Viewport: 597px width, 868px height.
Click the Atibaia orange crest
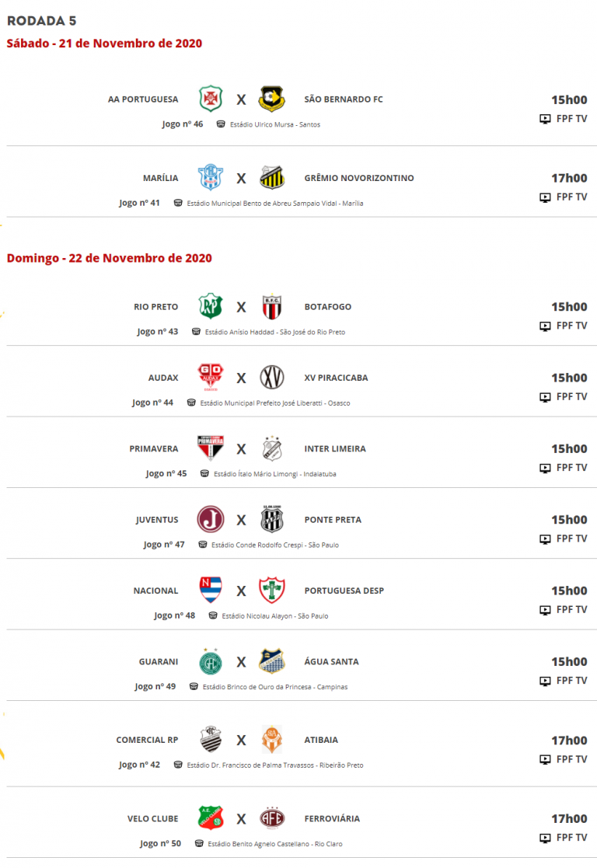272,740
